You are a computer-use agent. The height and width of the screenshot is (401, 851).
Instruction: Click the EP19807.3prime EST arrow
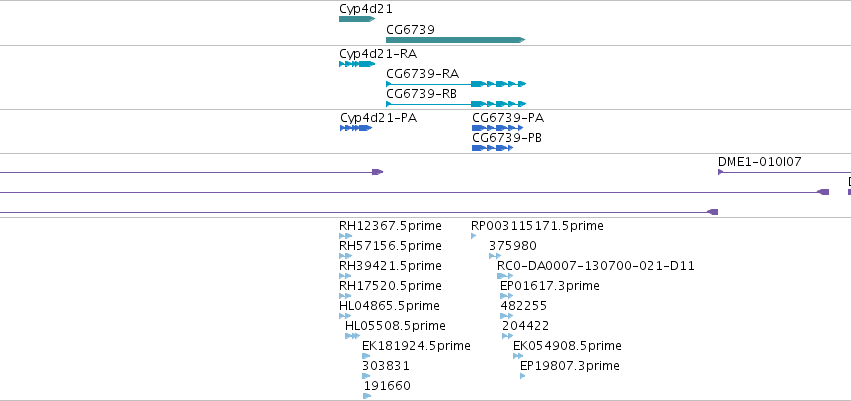pos(523,376)
